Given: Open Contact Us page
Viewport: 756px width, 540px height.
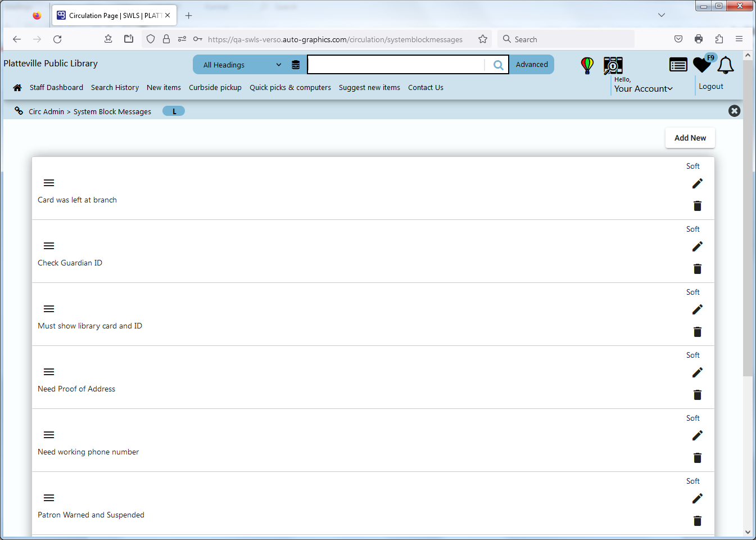Looking at the screenshot, I should pyautogui.click(x=425, y=88).
